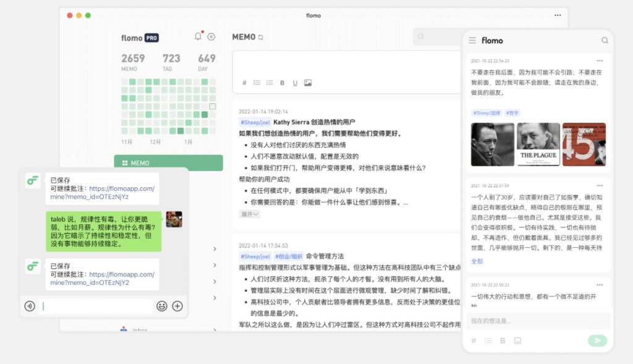
Task: Toggle bold in desktop memo editor toolbar
Action: pyautogui.click(x=282, y=83)
